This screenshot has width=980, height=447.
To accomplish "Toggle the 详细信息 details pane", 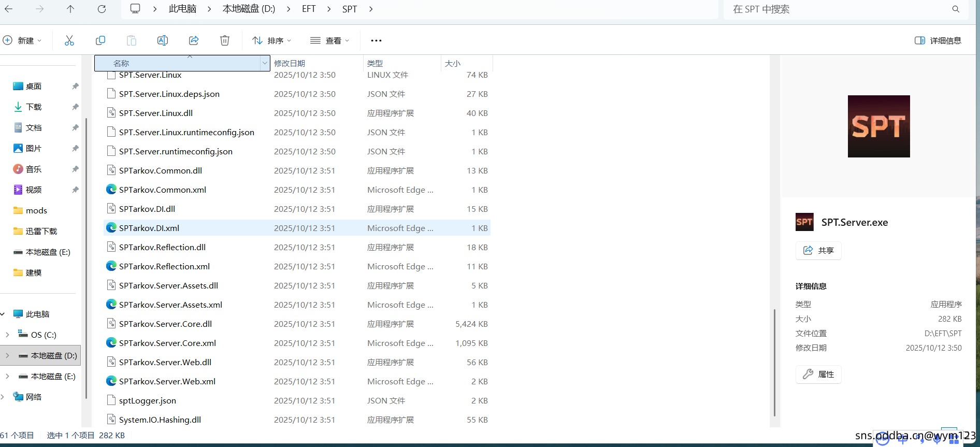I will pyautogui.click(x=938, y=40).
